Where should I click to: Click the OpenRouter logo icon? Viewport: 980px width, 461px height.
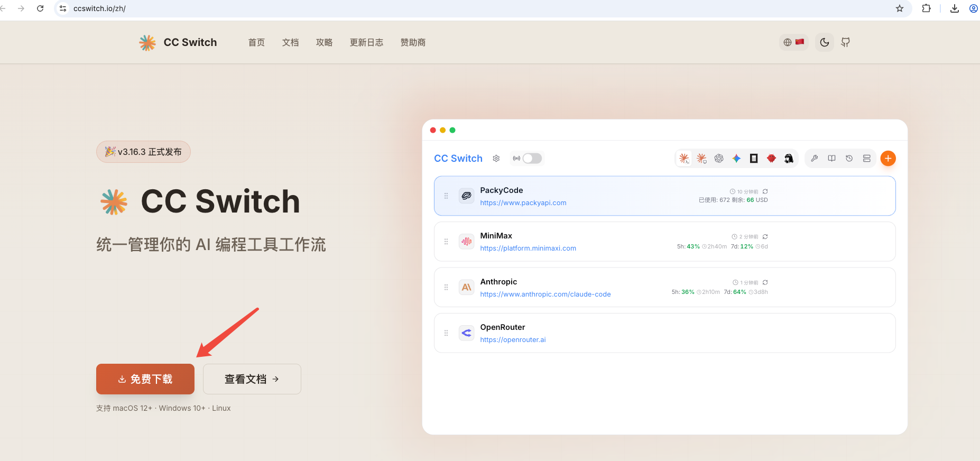point(466,333)
